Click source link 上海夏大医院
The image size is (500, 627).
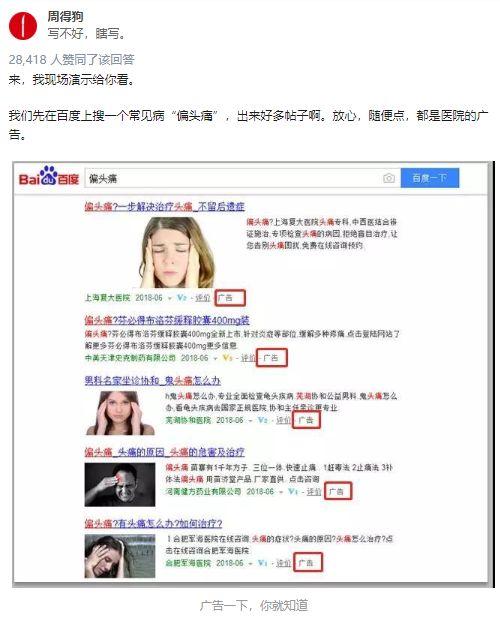point(107,298)
